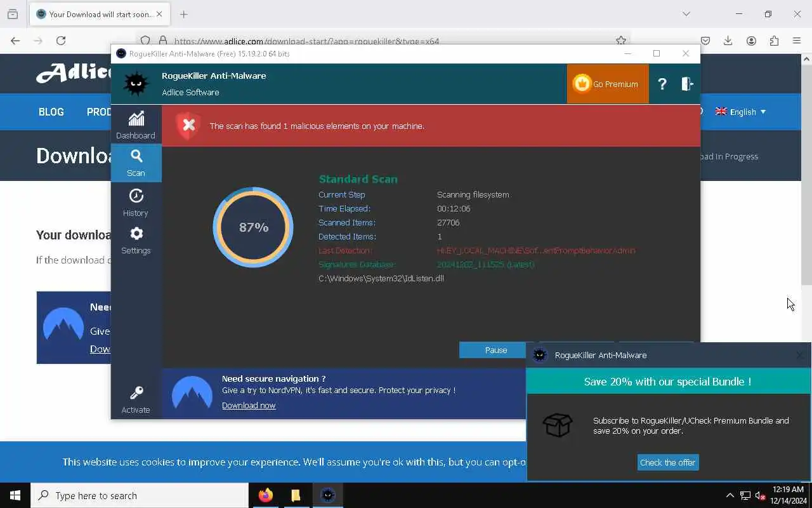812x508 pixels.
Task: Click the bundle box icon in the popup
Action: click(x=558, y=425)
